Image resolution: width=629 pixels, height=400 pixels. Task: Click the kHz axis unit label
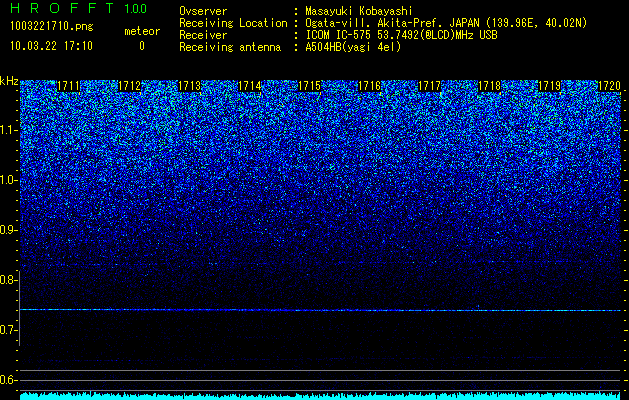tap(9, 81)
